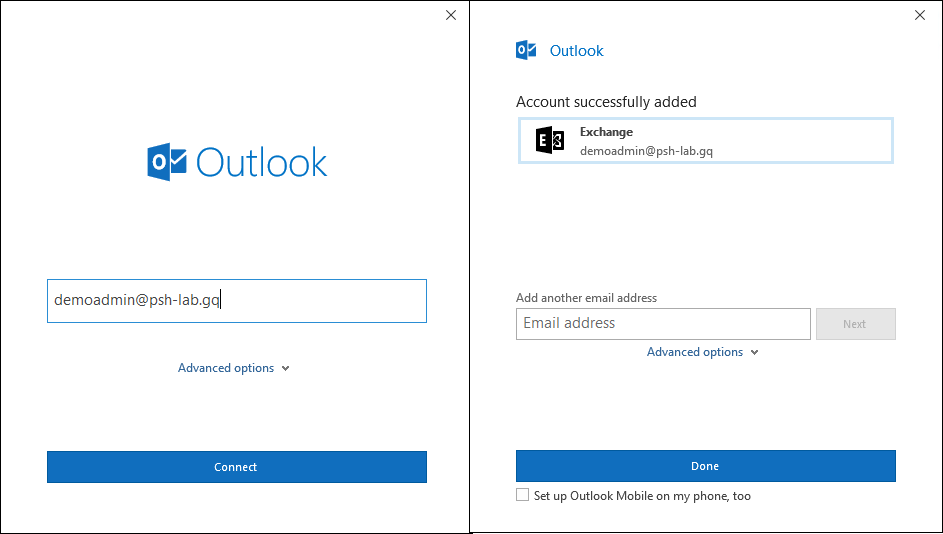Click the Outlook title text in right dialog
The height and width of the screenshot is (534, 943).
[x=576, y=51]
